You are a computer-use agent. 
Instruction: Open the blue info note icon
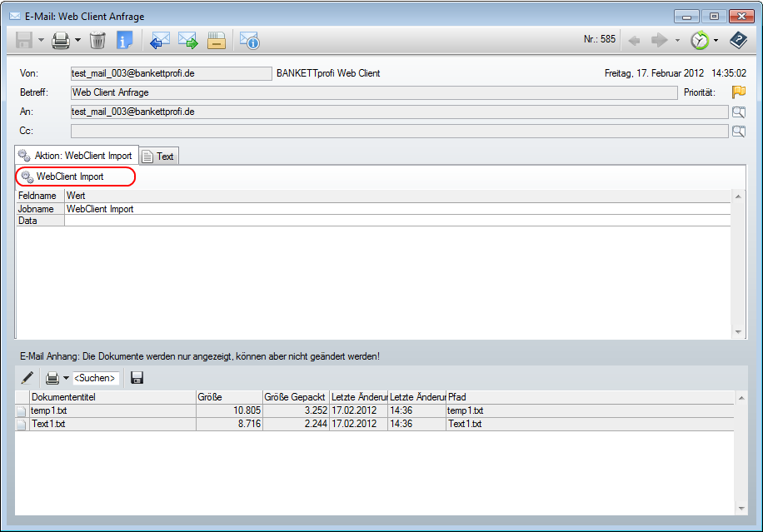click(x=124, y=40)
